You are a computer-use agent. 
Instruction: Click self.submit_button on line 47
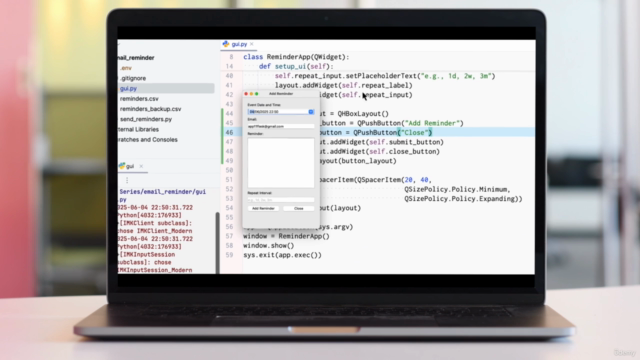tap(404, 142)
